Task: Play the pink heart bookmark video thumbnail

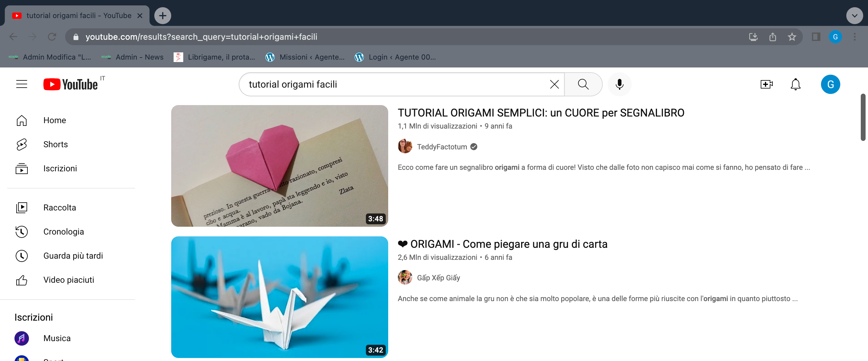Action: point(279,166)
